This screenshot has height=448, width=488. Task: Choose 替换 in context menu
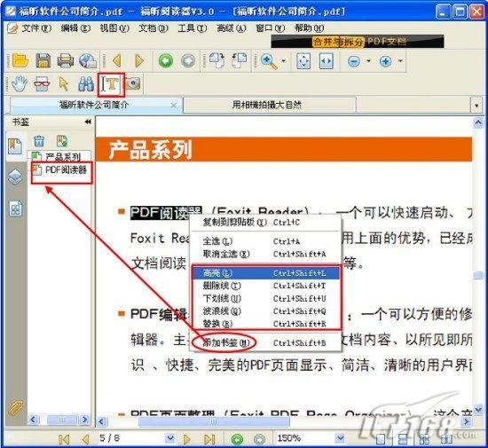(x=266, y=324)
